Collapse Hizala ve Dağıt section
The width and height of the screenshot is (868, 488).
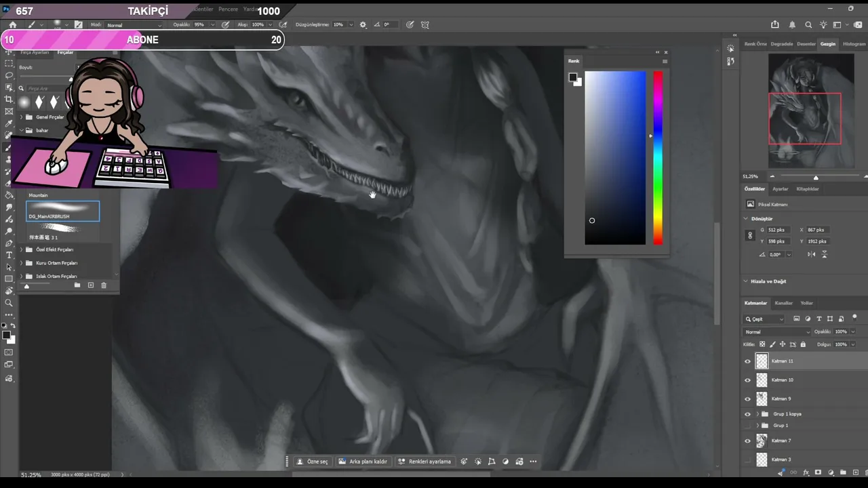coord(746,281)
